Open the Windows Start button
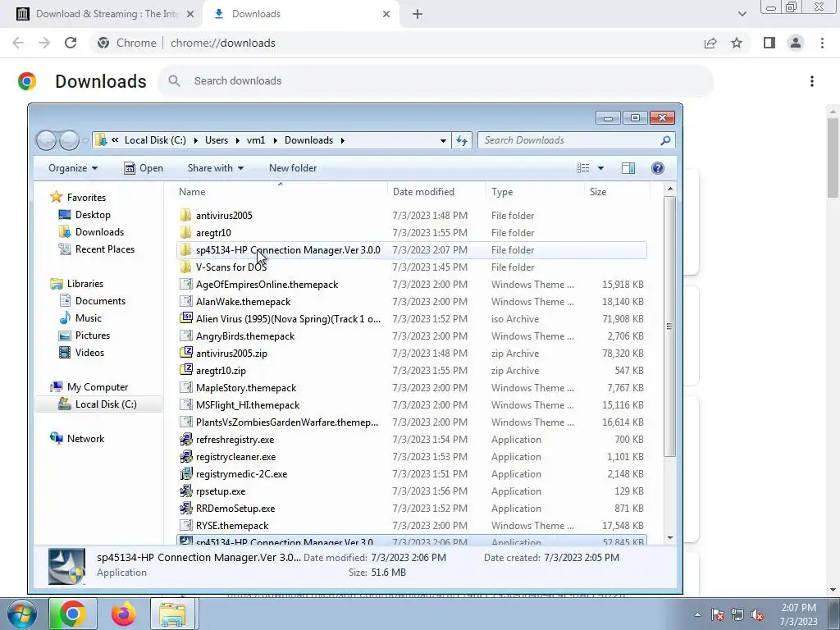The width and height of the screenshot is (840, 630). click(x=22, y=614)
